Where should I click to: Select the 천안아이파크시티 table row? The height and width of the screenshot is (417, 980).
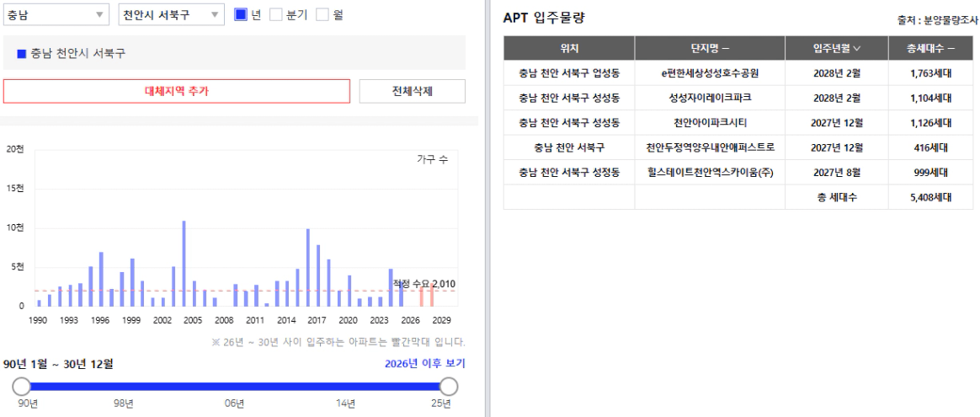point(738,122)
